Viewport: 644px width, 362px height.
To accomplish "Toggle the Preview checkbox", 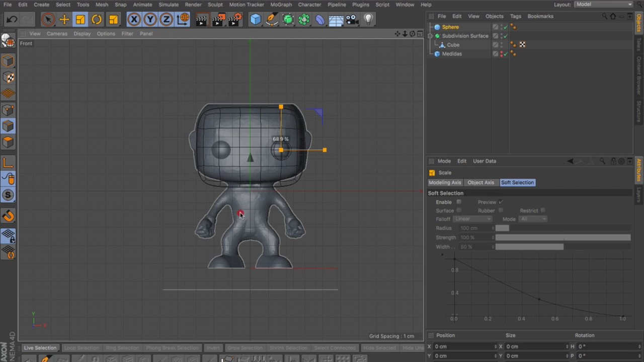I will (x=501, y=202).
